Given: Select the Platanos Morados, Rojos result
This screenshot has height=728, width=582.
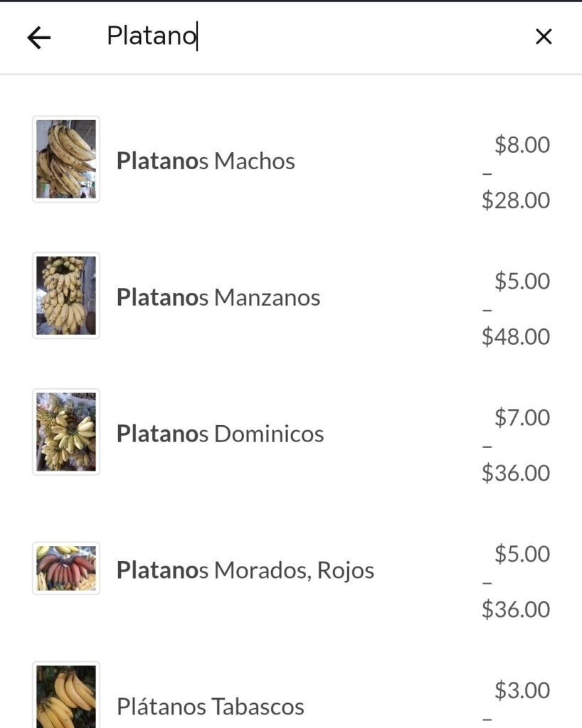Looking at the screenshot, I should pyautogui.click(x=291, y=569).
